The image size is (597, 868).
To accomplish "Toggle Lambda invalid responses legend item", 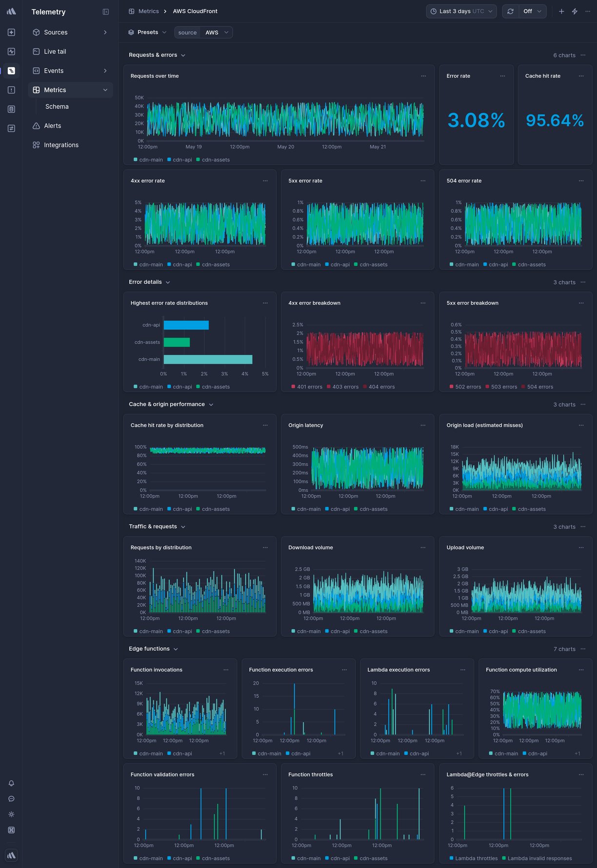I will click(x=537, y=858).
